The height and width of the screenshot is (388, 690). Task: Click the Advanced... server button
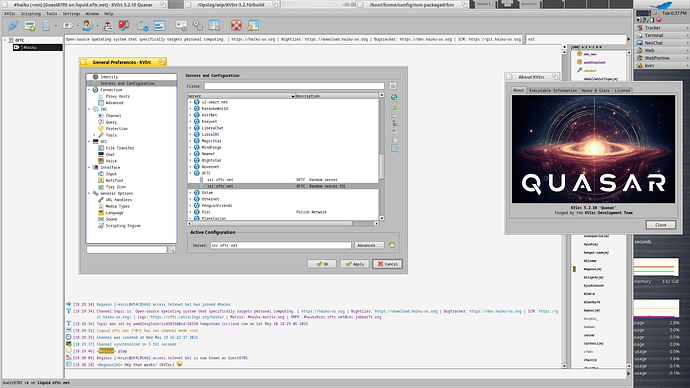click(x=369, y=245)
